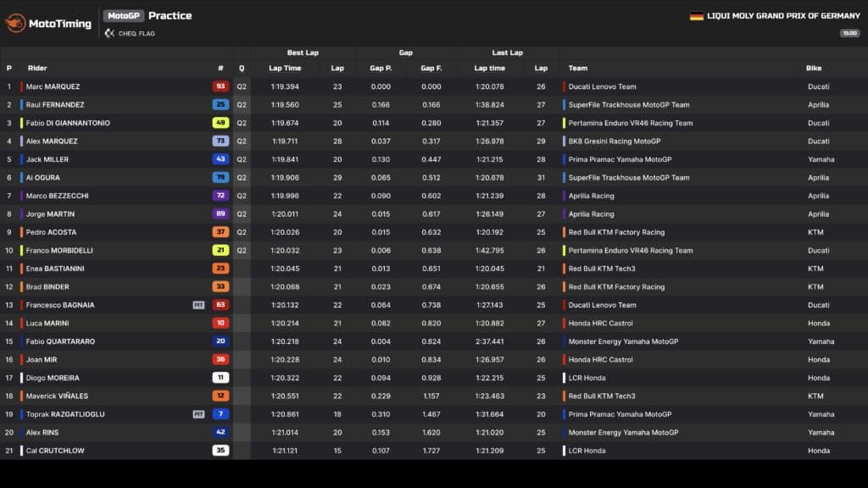
Task: Click the P position column header
Action: (x=8, y=68)
